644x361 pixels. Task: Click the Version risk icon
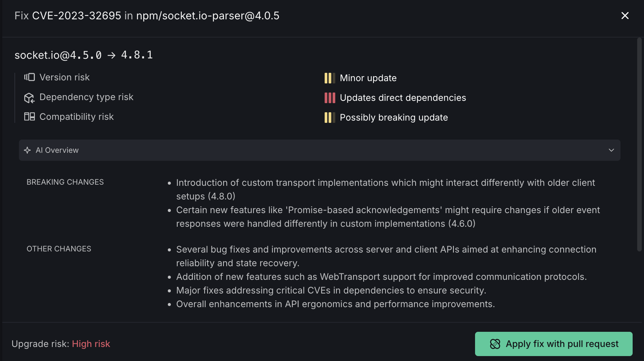pos(30,77)
